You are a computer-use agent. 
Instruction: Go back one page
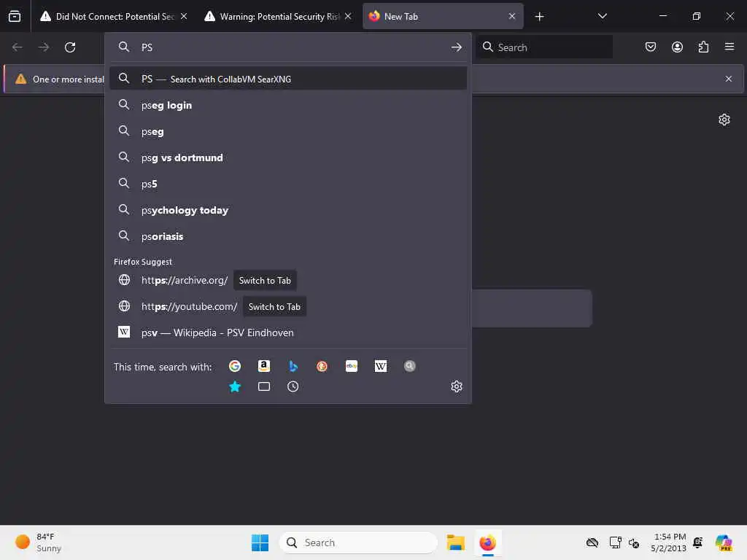coord(18,47)
